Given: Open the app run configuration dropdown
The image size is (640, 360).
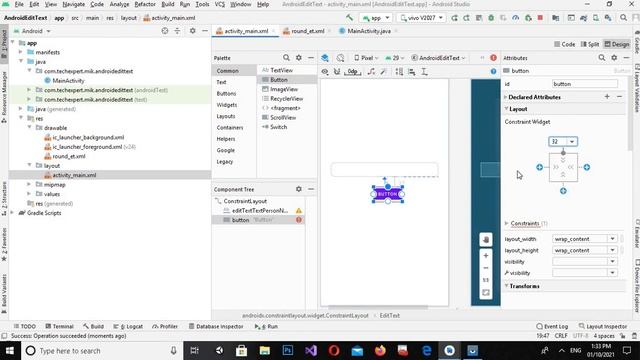Looking at the screenshot, I should click(376, 18).
